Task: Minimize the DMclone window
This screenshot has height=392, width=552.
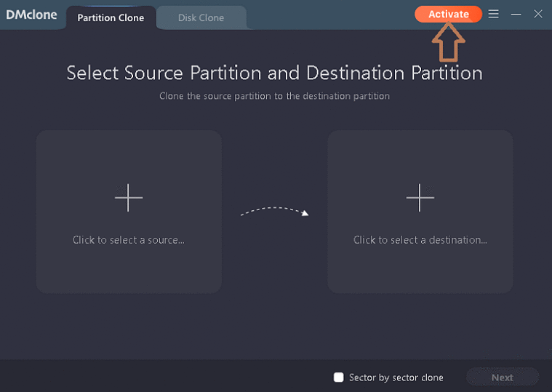Action: 516,14
